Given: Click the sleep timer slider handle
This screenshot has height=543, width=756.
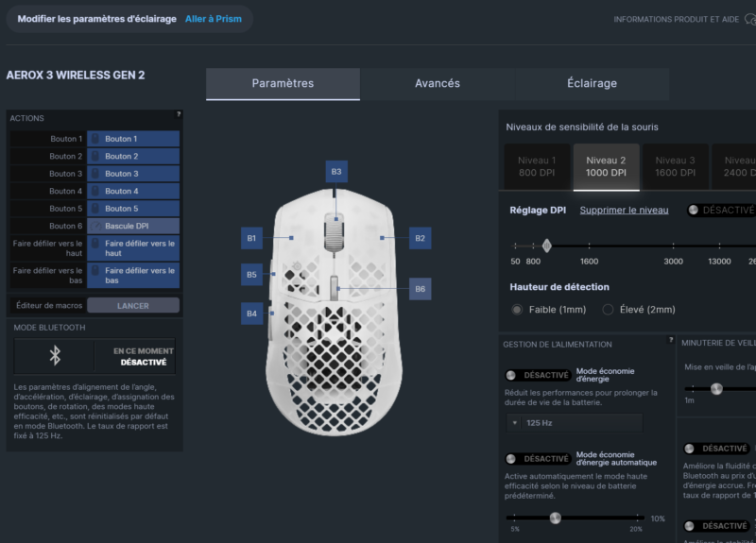Looking at the screenshot, I should [716, 388].
